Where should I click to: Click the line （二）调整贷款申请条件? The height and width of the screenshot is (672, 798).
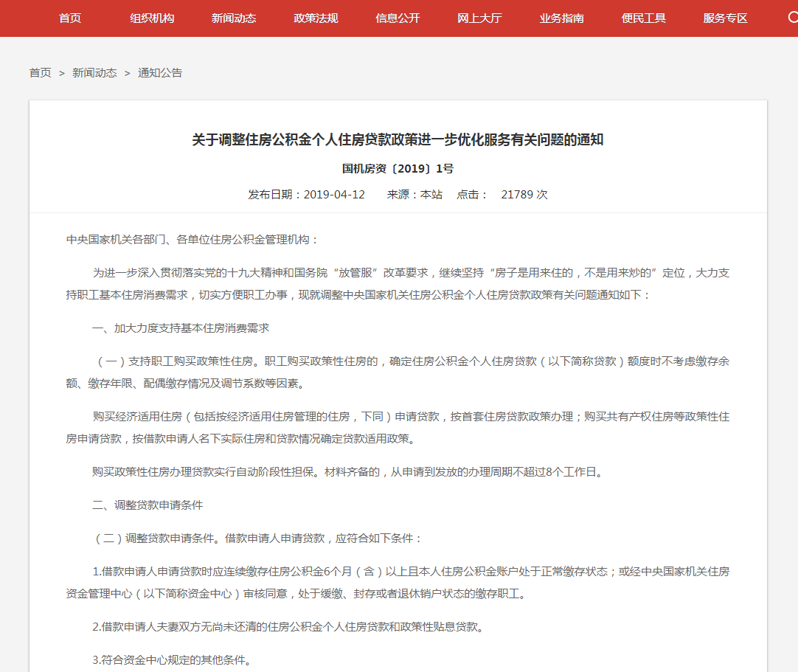pyautogui.click(x=259, y=538)
